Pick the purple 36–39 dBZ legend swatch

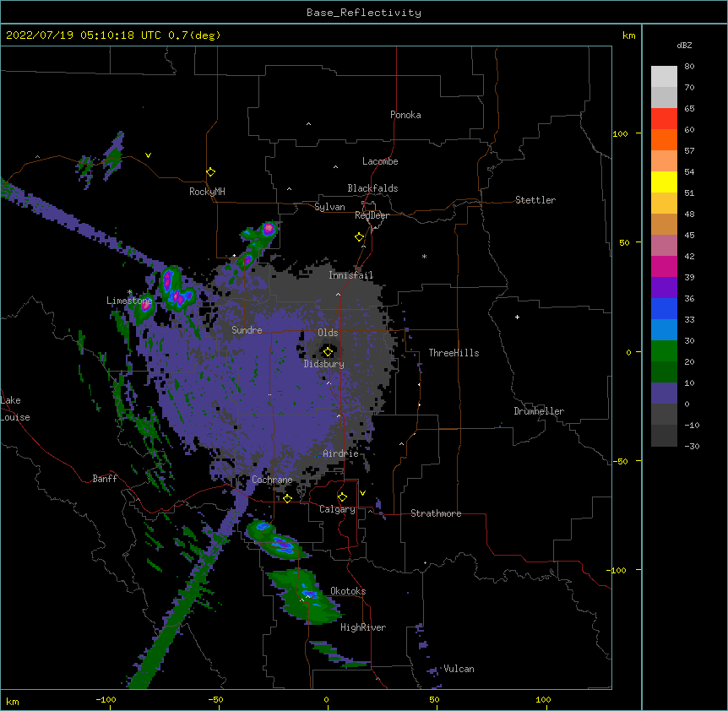pos(664,287)
